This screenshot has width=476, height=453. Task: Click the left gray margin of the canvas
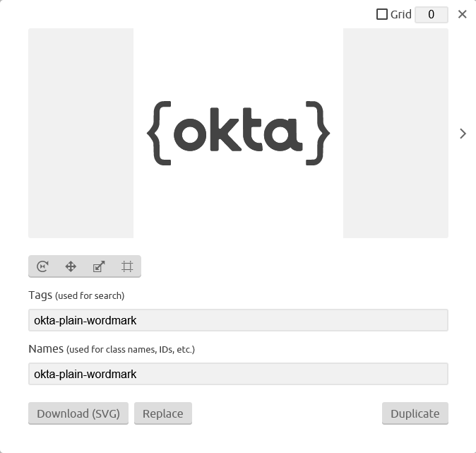81,133
